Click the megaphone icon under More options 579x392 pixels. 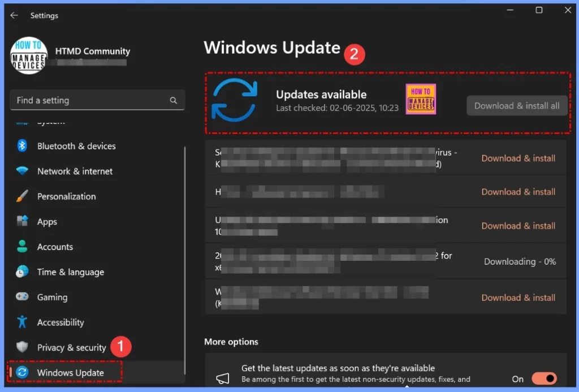[x=223, y=378]
